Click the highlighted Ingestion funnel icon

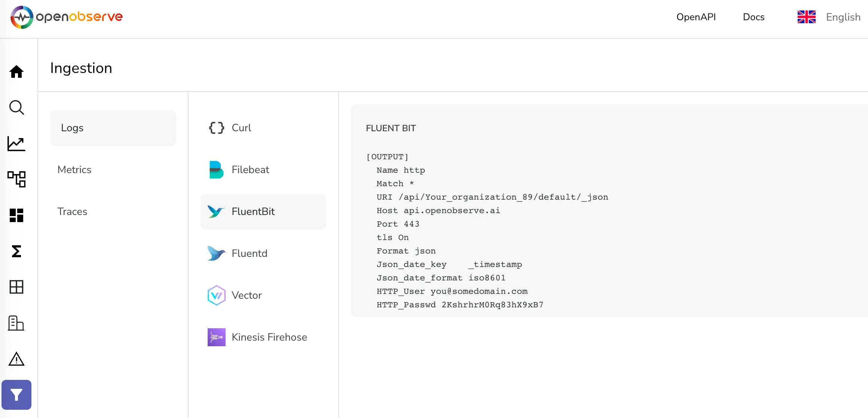(x=16, y=394)
